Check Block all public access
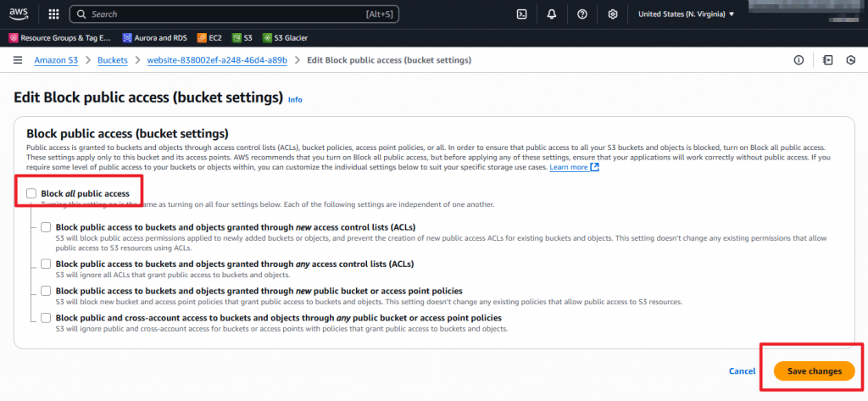This screenshot has width=868, height=401. pyautogui.click(x=31, y=193)
